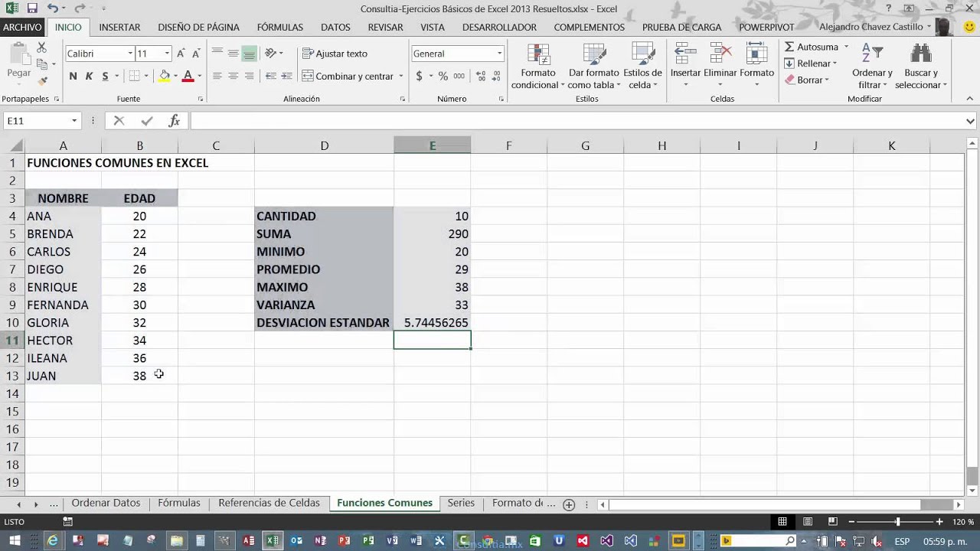Image resolution: width=980 pixels, height=551 pixels.
Task: Open the font color dropdown arrow
Action: point(199,76)
